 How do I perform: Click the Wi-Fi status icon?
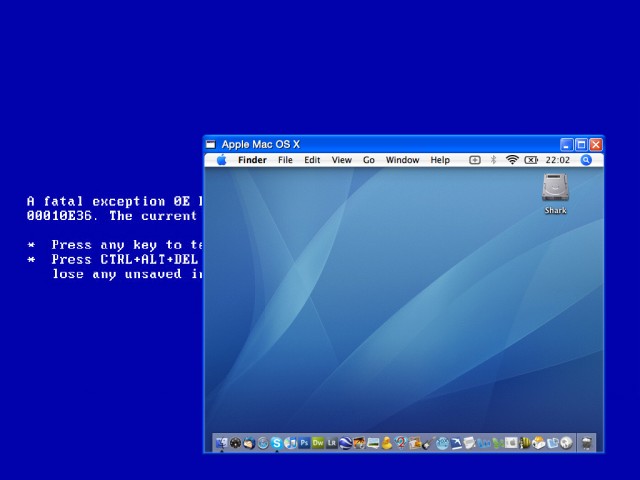[x=512, y=160]
